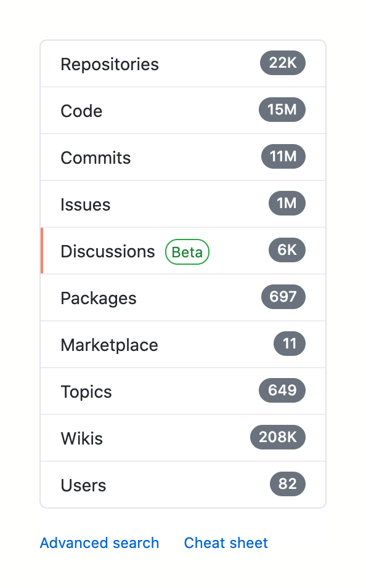Open the Cheat sheet link
Screen dimensions: 366x588
coord(226,543)
